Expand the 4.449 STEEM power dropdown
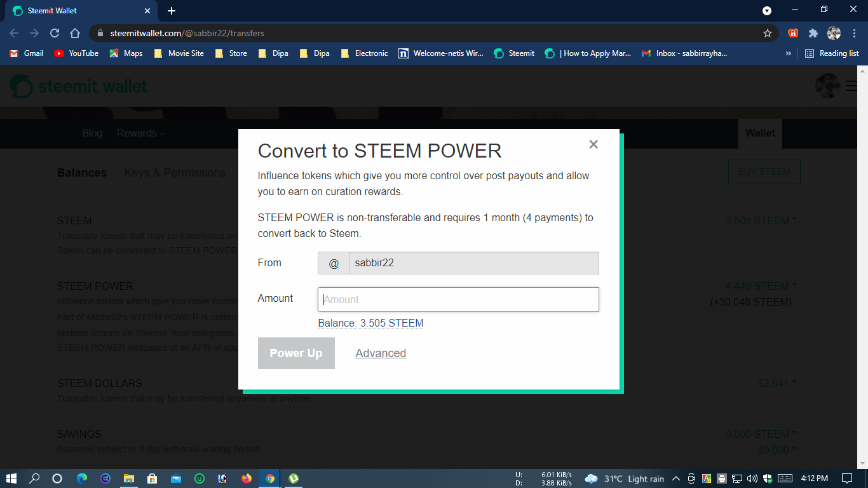This screenshot has width=868, height=488. [761, 286]
